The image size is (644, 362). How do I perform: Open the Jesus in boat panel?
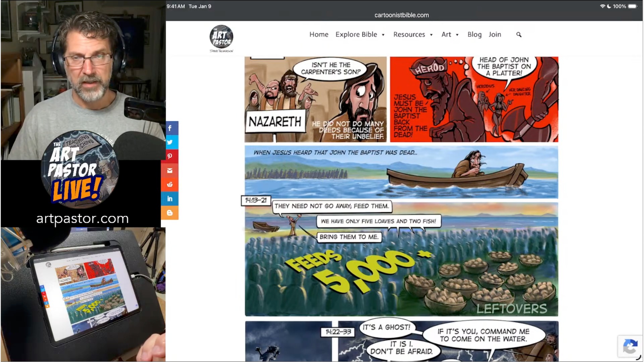pyautogui.click(x=401, y=172)
